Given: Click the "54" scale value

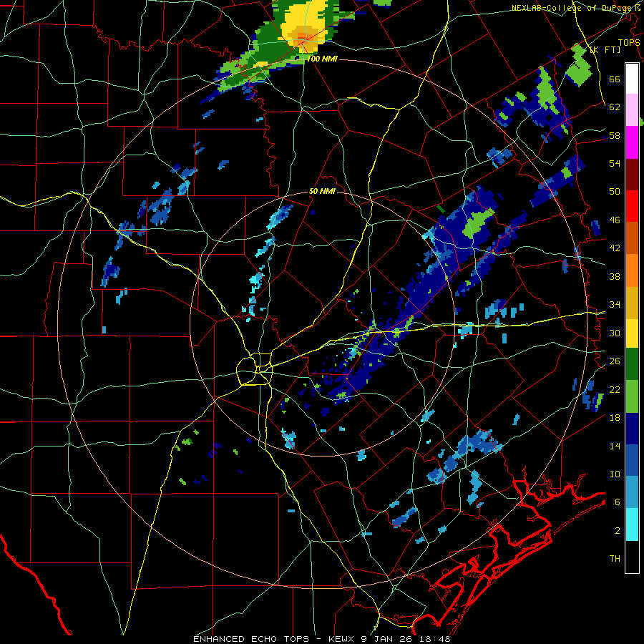Looking at the screenshot, I should pos(615,164).
